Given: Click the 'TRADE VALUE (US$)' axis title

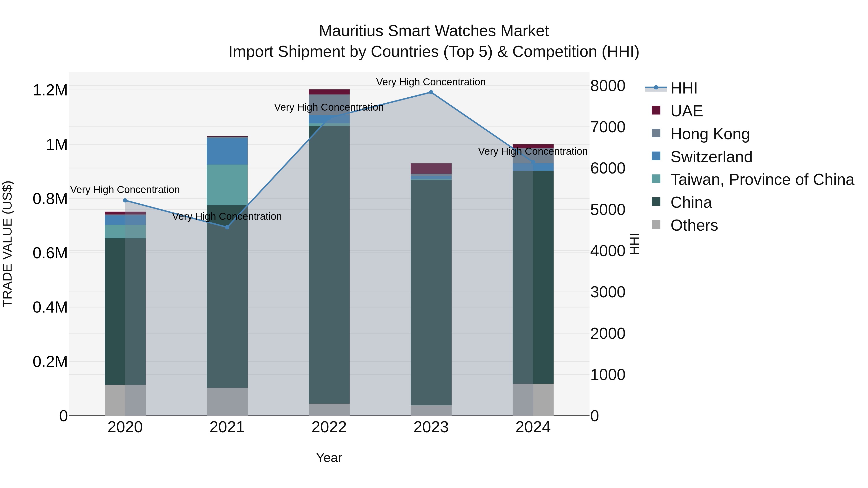Looking at the screenshot, I should [x=7, y=244].
